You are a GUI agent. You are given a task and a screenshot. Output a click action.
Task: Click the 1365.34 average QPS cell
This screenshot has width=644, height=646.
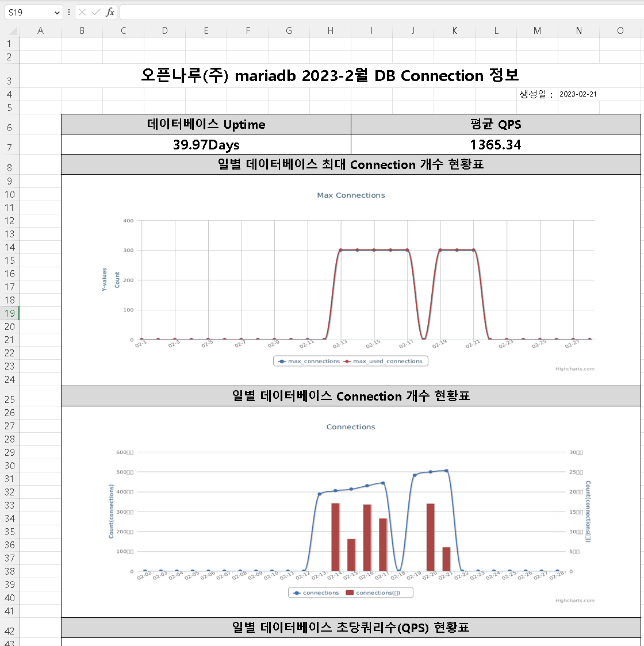coord(495,145)
